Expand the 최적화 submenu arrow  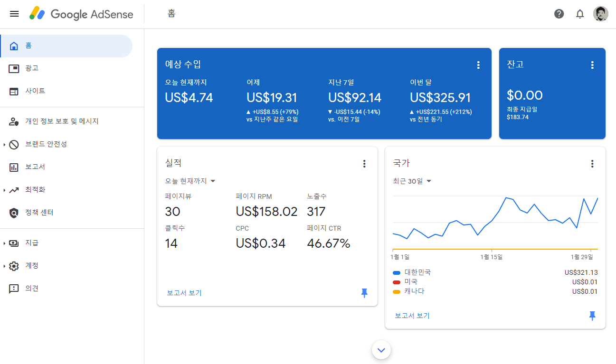coord(4,190)
